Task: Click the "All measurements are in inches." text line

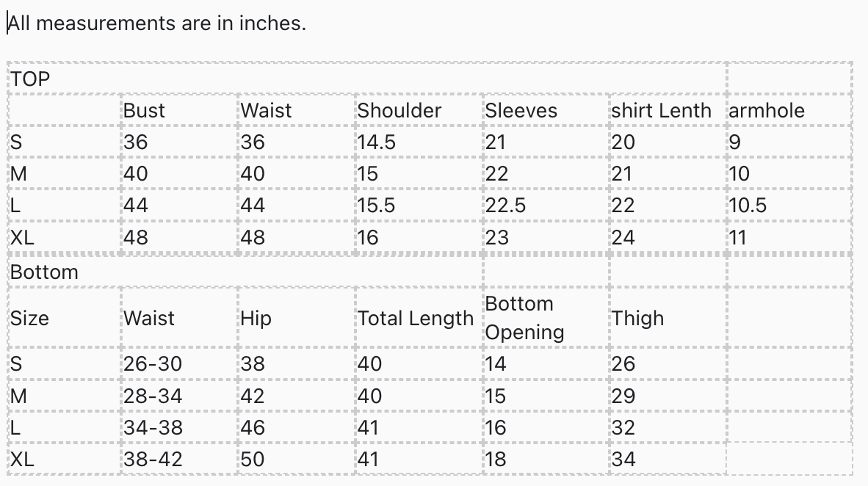Action: [x=156, y=23]
